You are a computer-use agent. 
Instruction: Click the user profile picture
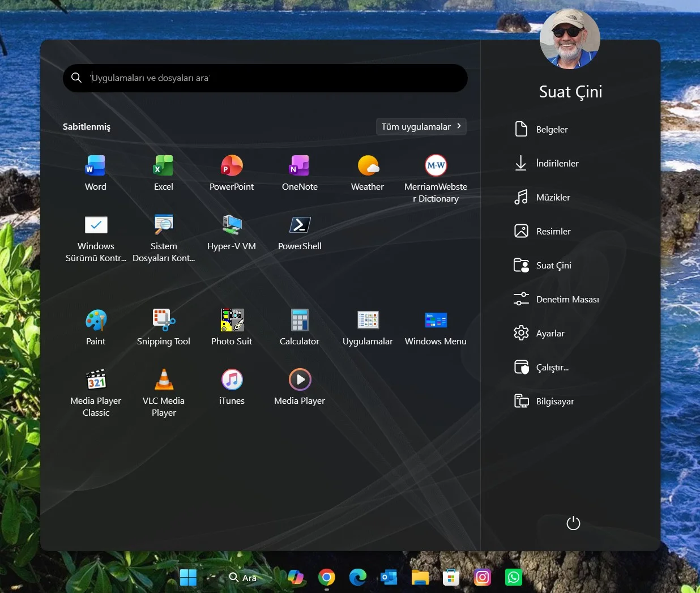point(570,39)
